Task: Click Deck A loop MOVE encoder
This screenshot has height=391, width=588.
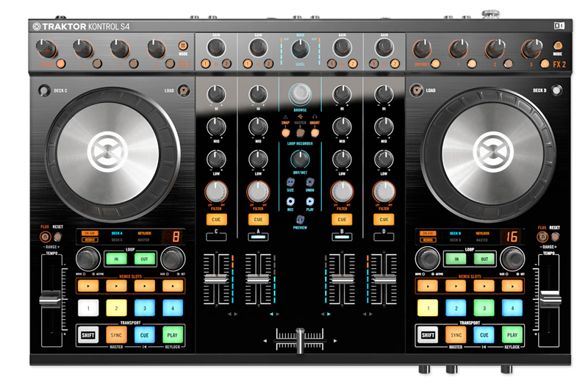Action: pyautogui.click(x=87, y=259)
